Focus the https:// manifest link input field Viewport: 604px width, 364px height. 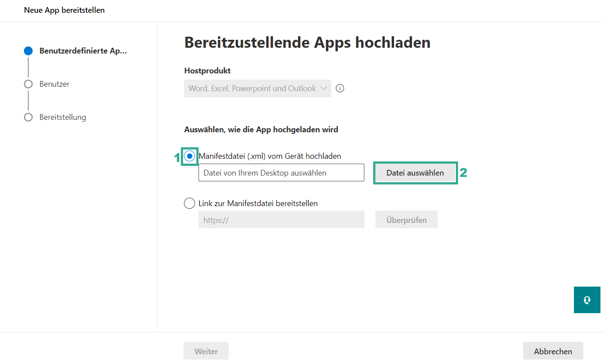(281, 220)
